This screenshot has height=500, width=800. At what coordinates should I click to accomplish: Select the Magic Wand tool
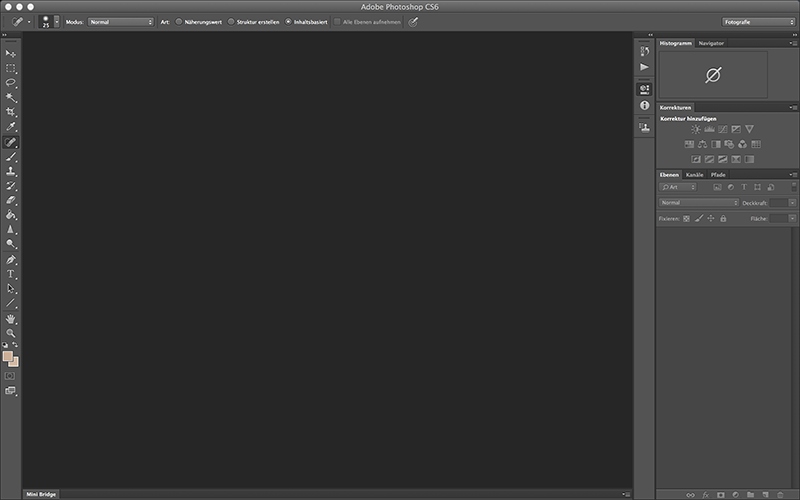tap(11, 97)
